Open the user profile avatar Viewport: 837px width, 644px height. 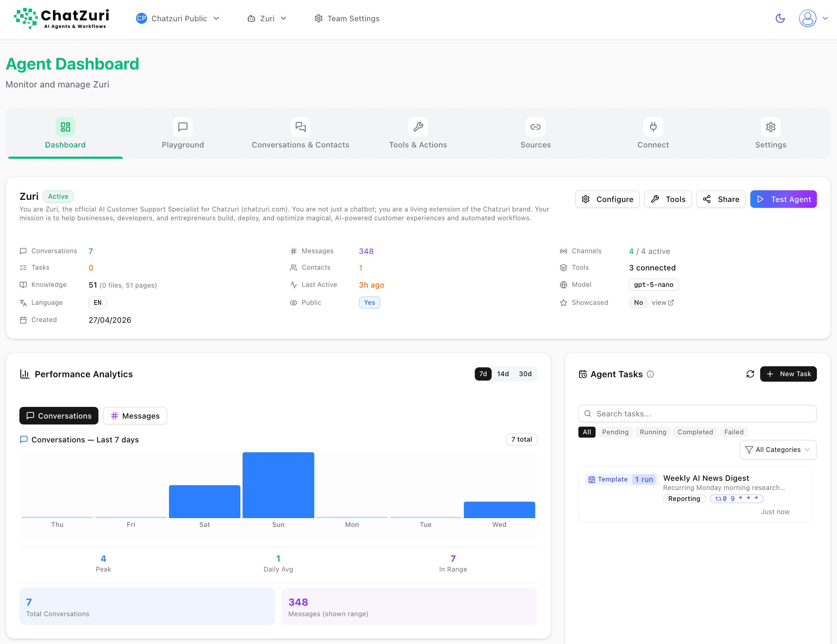[x=807, y=18]
